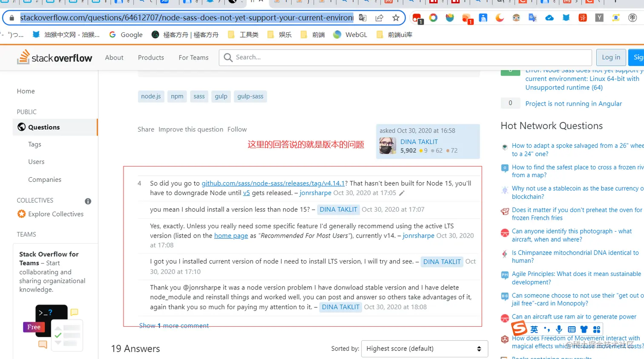Open the Products menu
Image resolution: width=644 pixels, height=359 pixels.
point(151,57)
